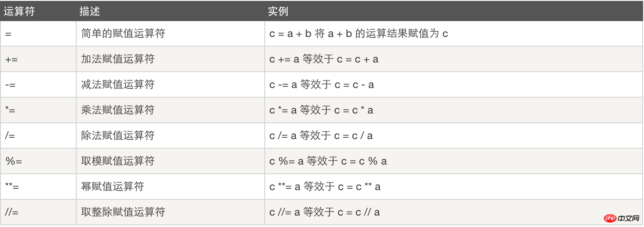Viewport: 644px width, 227px height.
Task: Select the = operator cell
Action: point(38,34)
